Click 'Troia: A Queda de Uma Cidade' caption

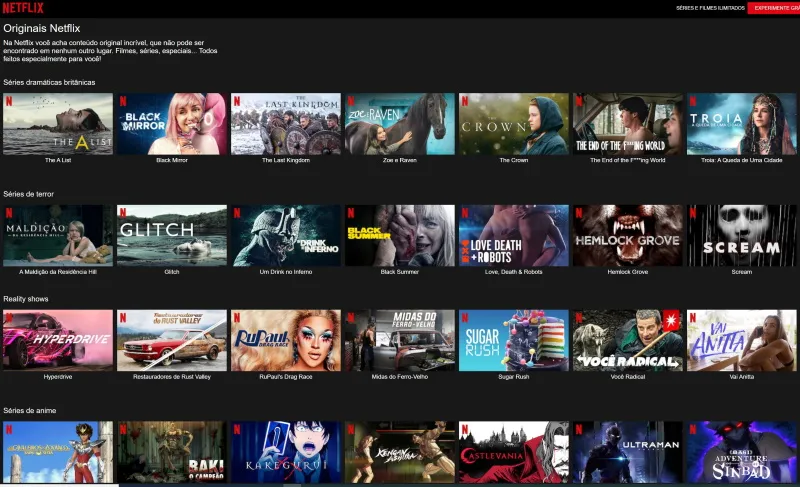[741, 160]
